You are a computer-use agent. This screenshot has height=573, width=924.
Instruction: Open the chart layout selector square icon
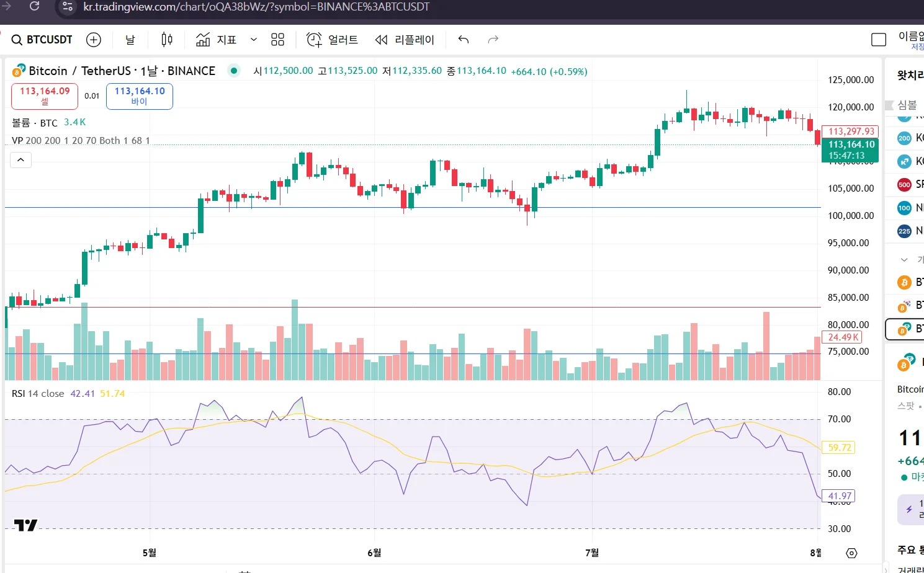tap(878, 40)
